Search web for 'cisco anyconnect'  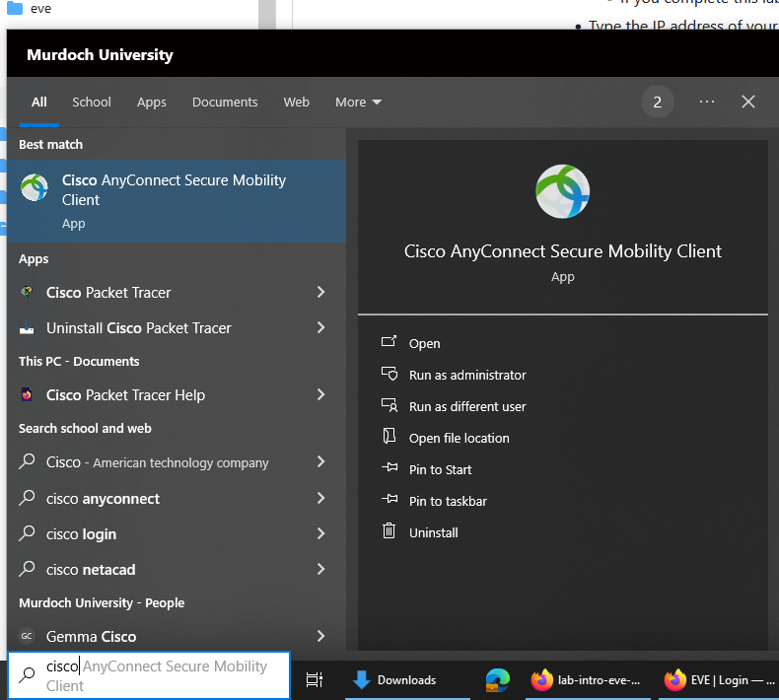click(x=177, y=498)
